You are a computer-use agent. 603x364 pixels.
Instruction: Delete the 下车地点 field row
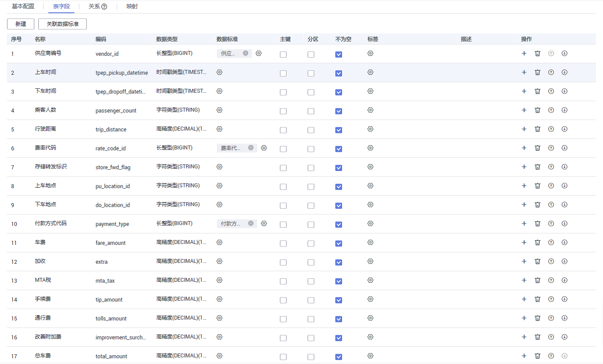click(x=538, y=205)
